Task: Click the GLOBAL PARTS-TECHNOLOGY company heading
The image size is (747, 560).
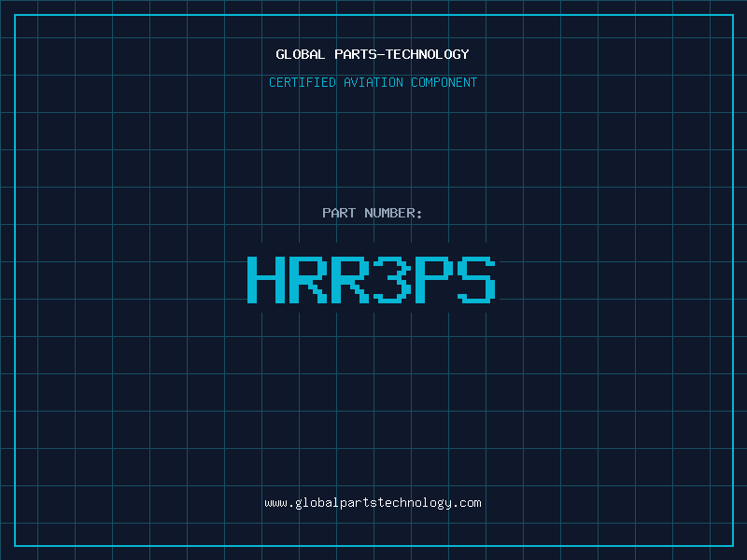Action: coord(373,54)
